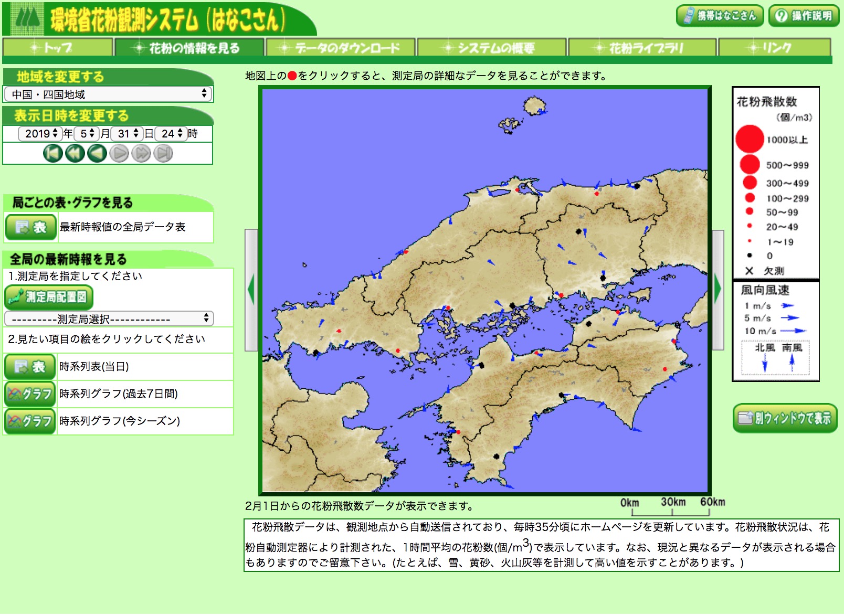
Task: Open the 測定局選択 station dropdown
Action: coord(109,319)
